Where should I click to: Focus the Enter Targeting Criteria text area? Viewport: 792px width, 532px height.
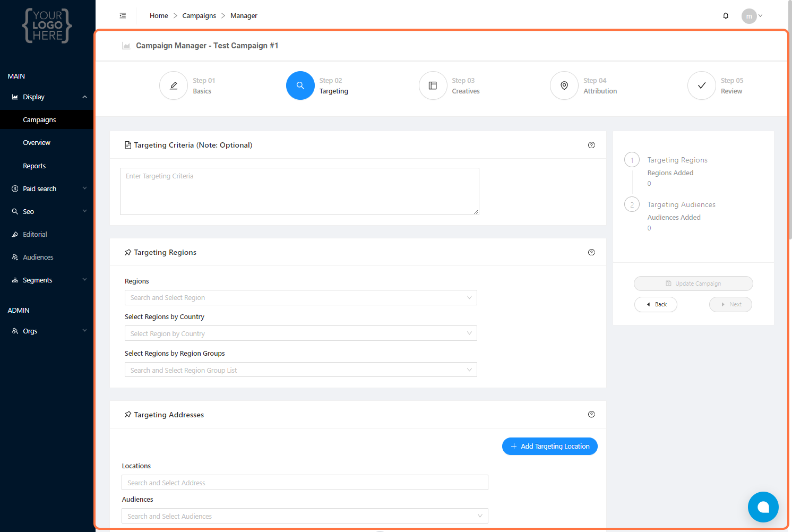[299, 191]
